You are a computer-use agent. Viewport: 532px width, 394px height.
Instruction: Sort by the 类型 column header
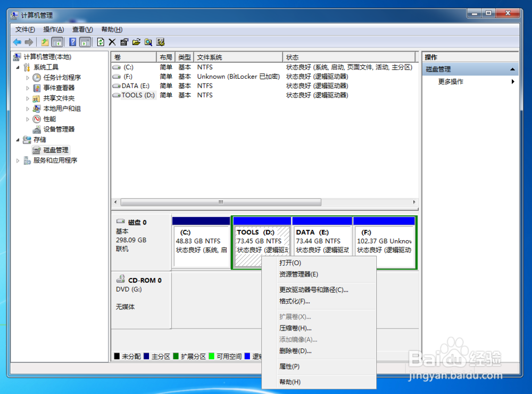(184, 57)
